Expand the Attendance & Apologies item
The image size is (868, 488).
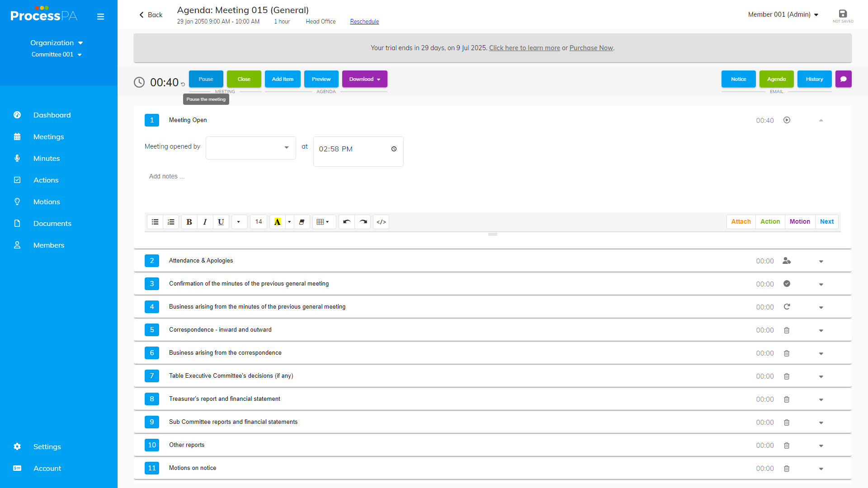pyautogui.click(x=821, y=261)
